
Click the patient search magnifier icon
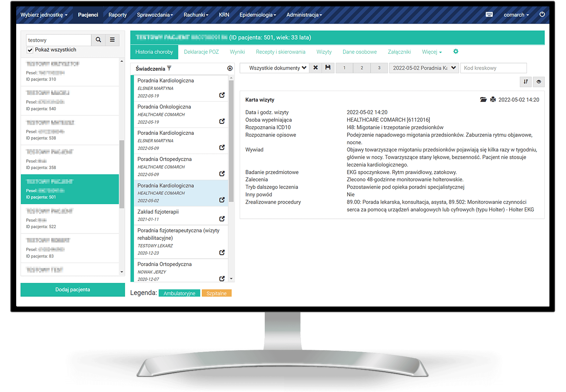(98, 40)
